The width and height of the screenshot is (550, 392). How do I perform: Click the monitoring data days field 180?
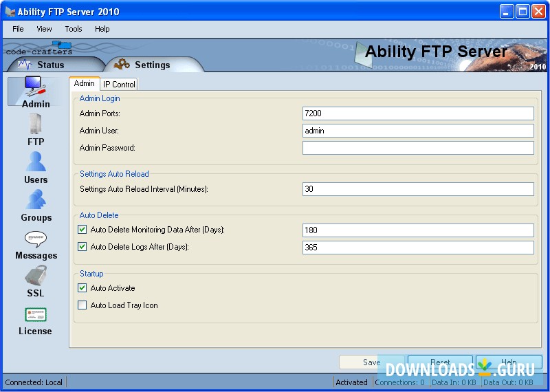[418, 230]
